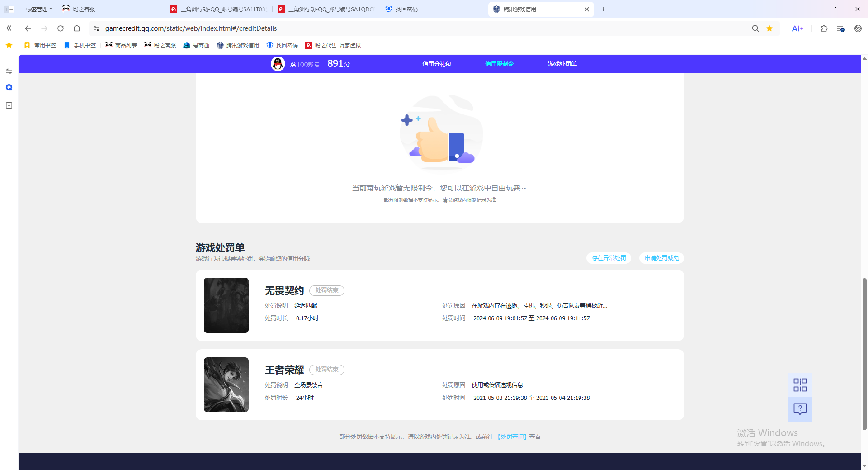
Task: Click the 处罚结束 badge for 王者荣耀
Action: [x=327, y=370]
